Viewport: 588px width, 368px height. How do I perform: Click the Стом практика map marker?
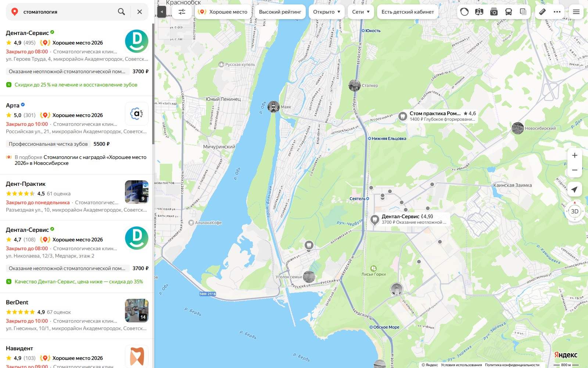point(403,116)
